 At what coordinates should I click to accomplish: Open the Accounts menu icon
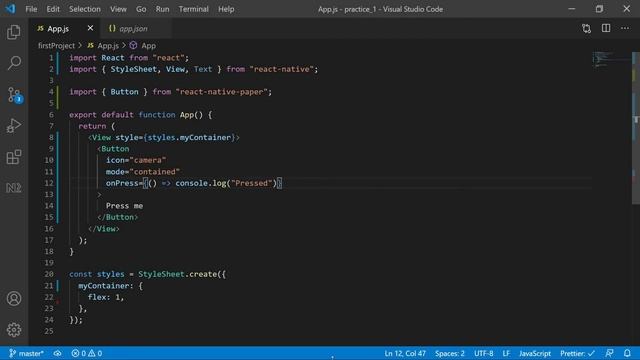click(x=14, y=299)
